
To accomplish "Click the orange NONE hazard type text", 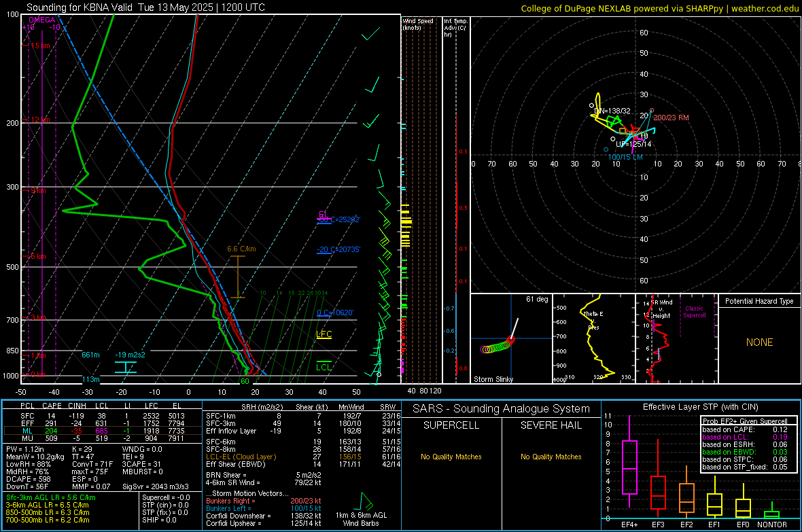I will point(760,342).
